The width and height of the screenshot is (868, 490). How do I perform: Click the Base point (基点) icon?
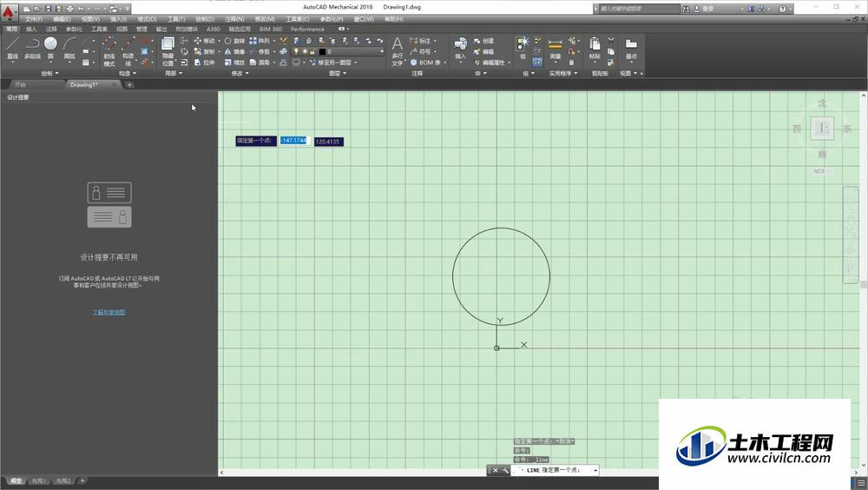tap(631, 48)
